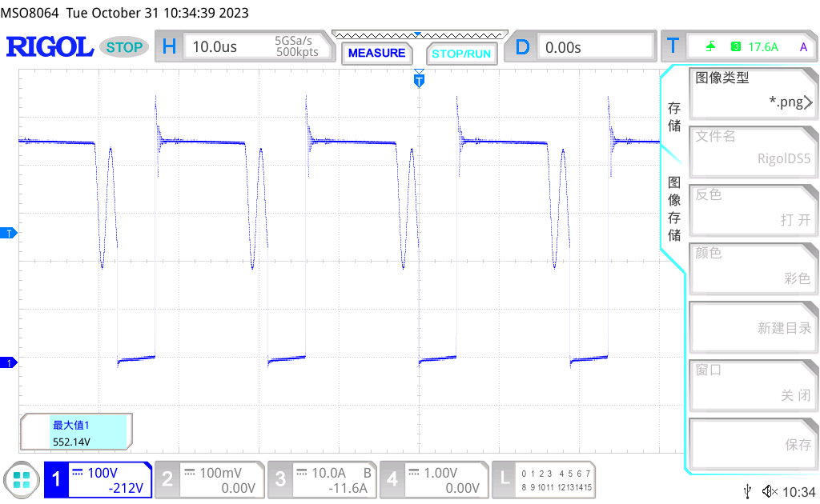Click the RIGOL logo
820x504 pixels.
coord(50,47)
